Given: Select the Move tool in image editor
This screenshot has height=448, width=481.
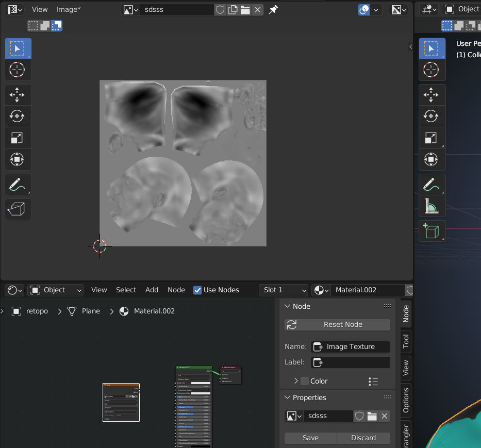Looking at the screenshot, I should (18, 95).
